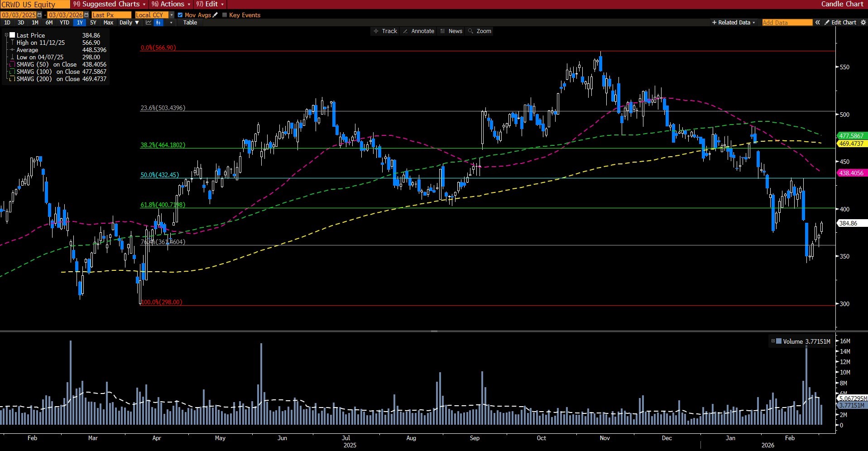Open the start date calendar picker
Image resolution: width=868 pixels, height=451 pixels.
tap(39, 15)
